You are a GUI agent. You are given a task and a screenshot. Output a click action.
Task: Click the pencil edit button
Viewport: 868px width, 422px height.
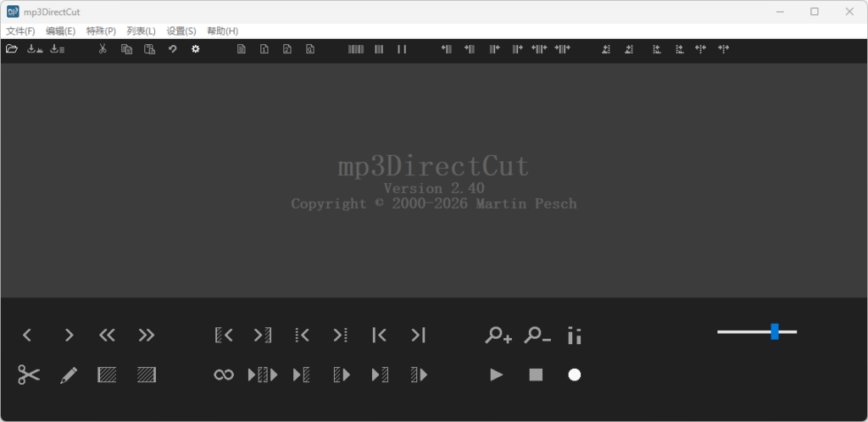point(69,375)
